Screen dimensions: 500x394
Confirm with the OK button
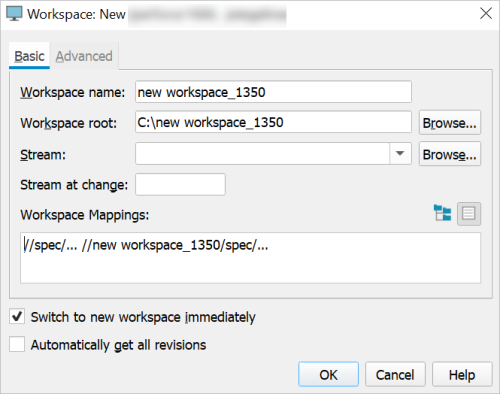tap(328, 374)
